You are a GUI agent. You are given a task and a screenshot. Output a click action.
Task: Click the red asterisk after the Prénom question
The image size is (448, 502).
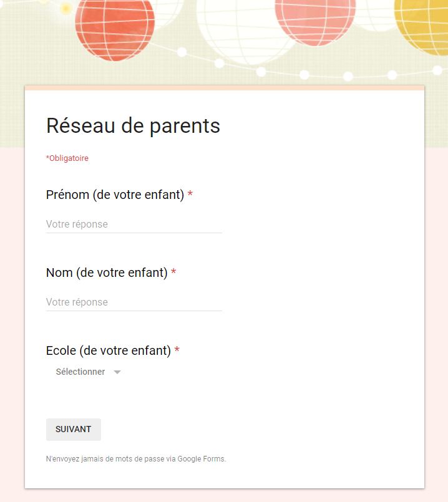pyautogui.click(x=190, y=193)
